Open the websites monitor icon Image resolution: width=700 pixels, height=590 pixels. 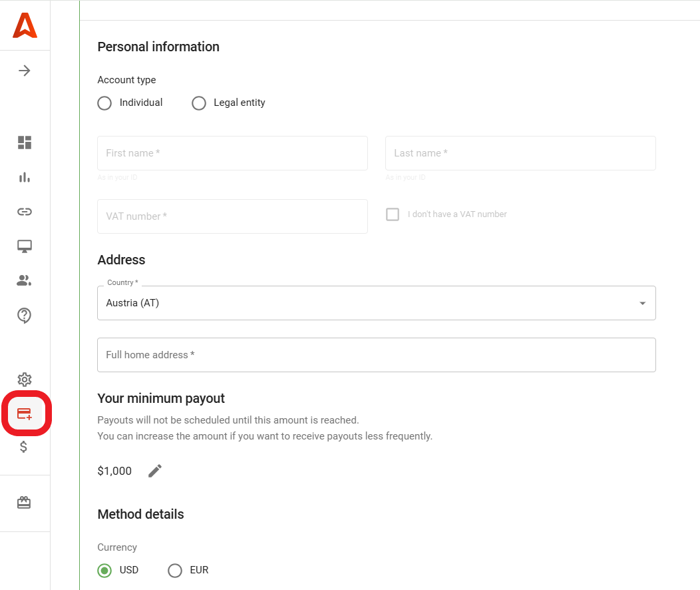click(x=24, y=246)
